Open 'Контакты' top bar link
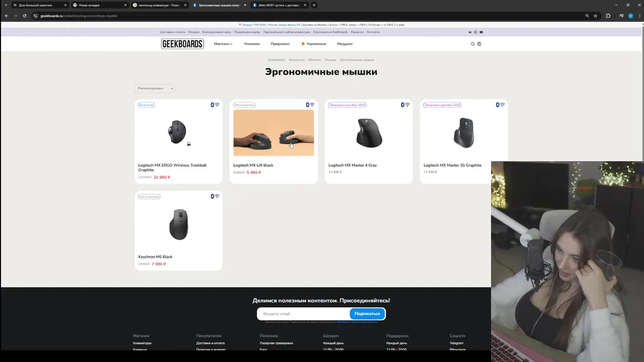The width and height of the screenshot is (644, 362). point(373,32)
